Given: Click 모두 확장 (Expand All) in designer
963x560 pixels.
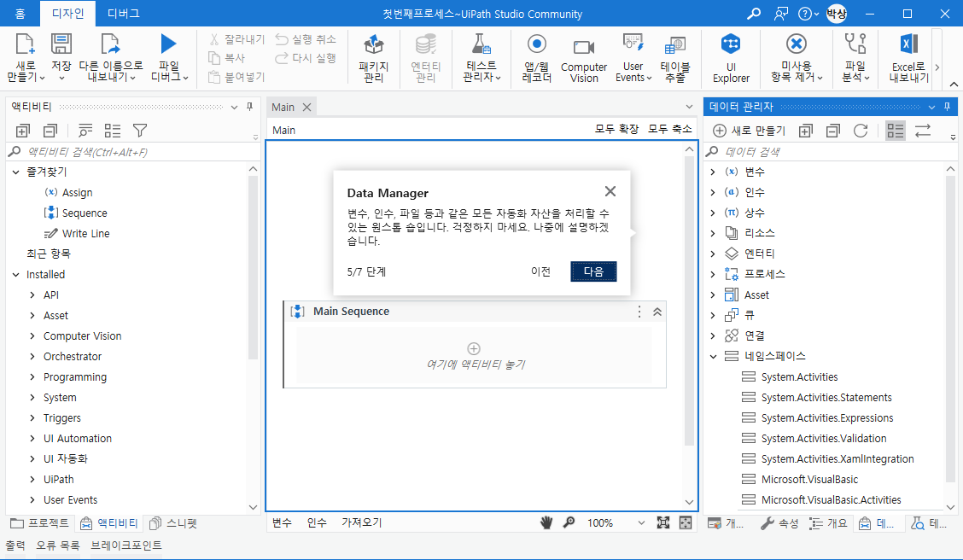Looking at the screenshot, I should point(616,129).
